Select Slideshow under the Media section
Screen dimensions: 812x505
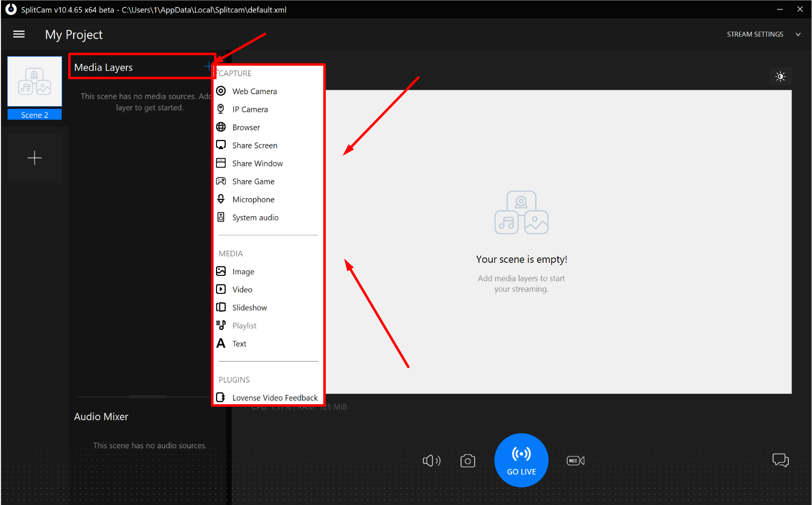249,307
